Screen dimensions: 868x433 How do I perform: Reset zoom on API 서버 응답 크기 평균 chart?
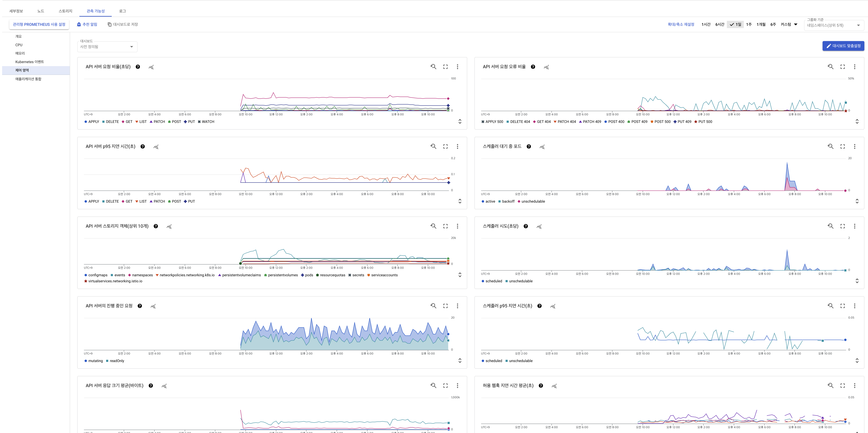tap(433, 385)
